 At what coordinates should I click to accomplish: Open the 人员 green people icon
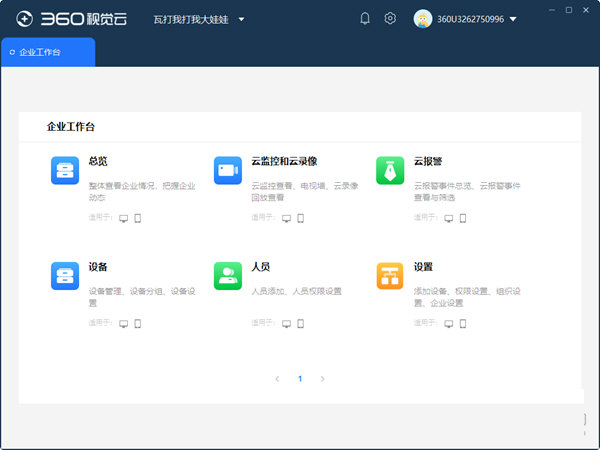[x=228, y=276]
